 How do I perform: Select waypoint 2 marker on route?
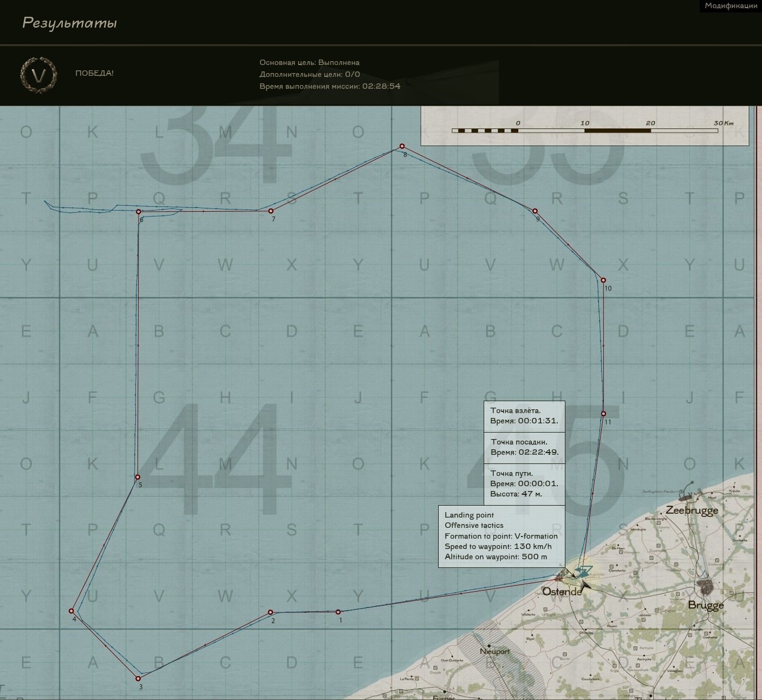(270, 612)
